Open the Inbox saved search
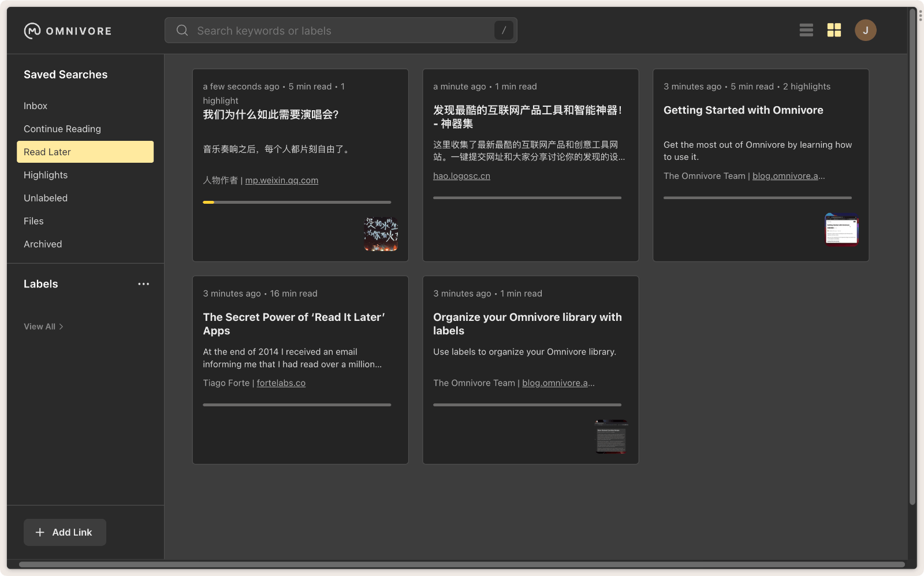Image resolution: width=924 pixels, height=576 pixels. pyautogui.click(x=35, y=106)
